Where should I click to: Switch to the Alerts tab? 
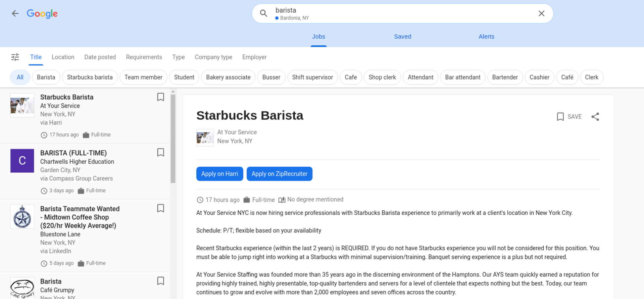pos(486,37)
